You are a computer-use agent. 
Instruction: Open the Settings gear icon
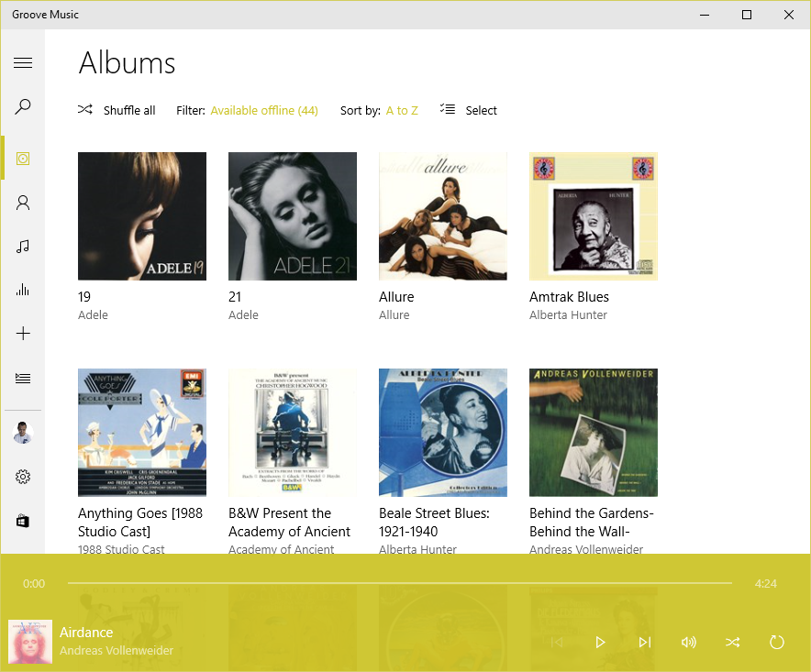23,477
